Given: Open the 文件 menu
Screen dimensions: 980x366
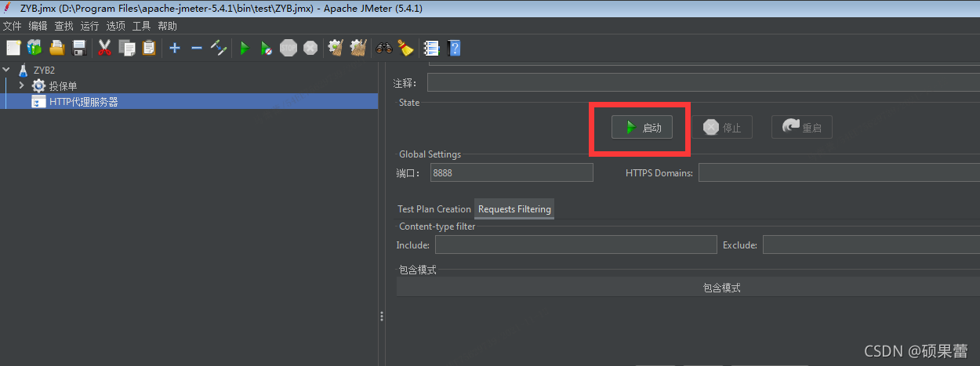Looking at the screenshot, I should click(x=12, y=26).
